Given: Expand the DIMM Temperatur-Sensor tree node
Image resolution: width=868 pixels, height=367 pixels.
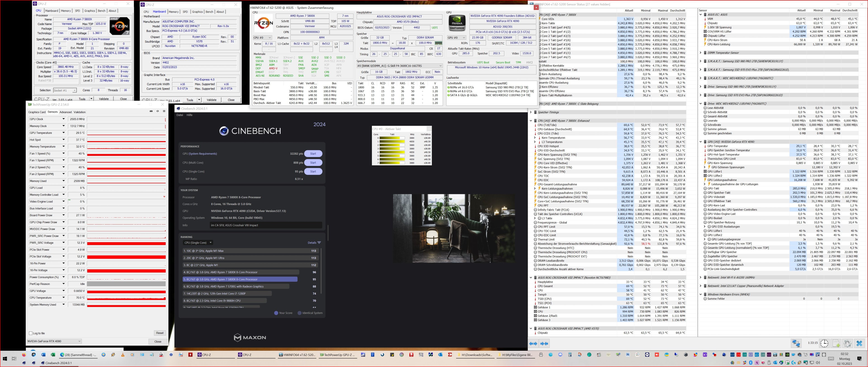Looking at the screenshot, I should [x=701, y=53].
